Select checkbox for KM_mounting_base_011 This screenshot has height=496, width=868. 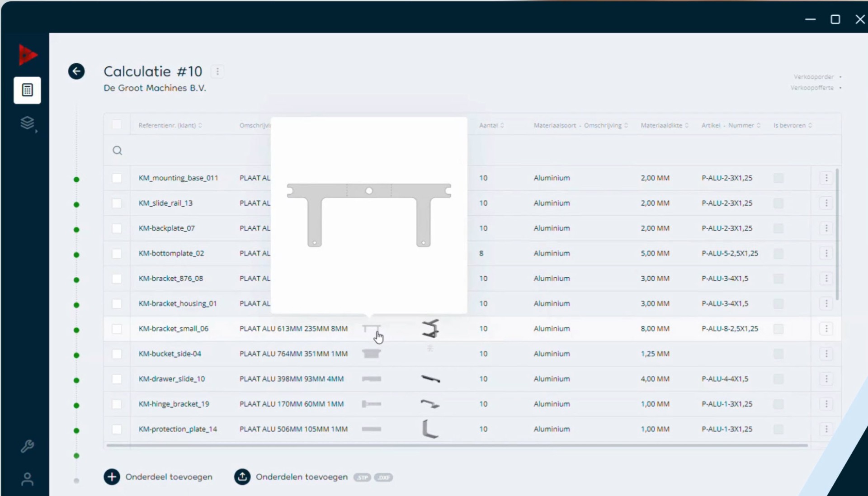click(x=117, y=178)
